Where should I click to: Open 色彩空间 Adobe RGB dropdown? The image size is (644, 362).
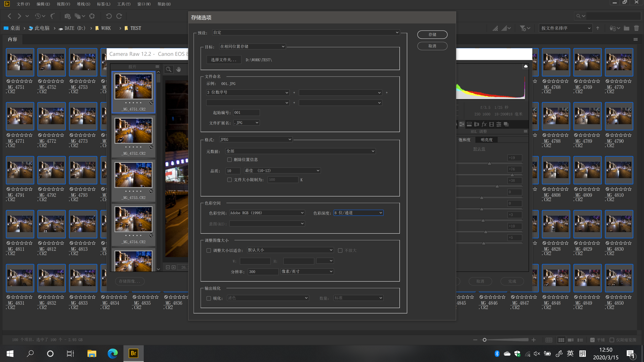coord(267,213)
